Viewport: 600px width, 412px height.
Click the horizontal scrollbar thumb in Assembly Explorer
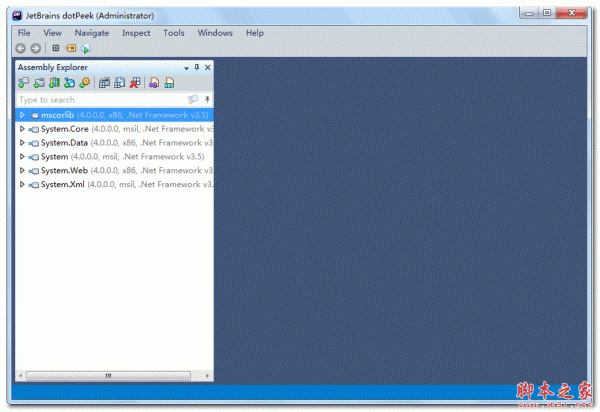108,376
